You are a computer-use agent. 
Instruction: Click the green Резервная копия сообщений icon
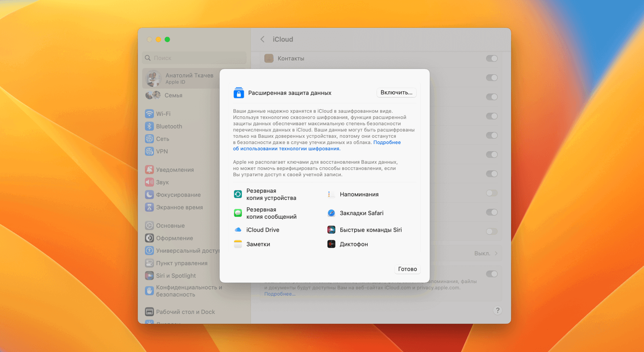[238, 213]
